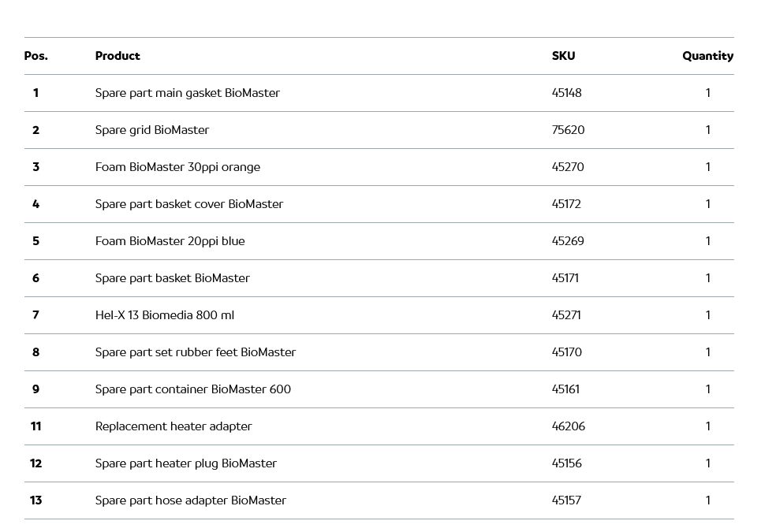Click Replacement heater adapter product
The width and height of the screenshot is (761, 532).
[173, 426]
